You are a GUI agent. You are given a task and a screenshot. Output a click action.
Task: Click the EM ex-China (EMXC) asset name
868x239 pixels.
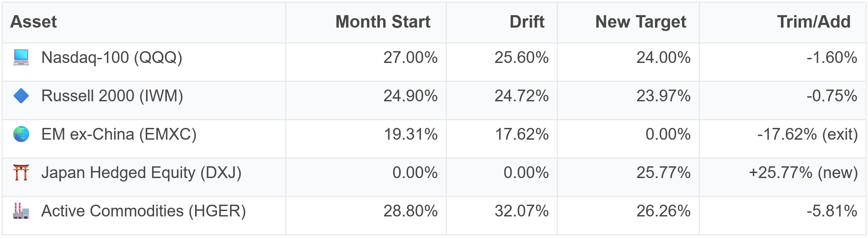pyautogui.click(x=119, y=134)
